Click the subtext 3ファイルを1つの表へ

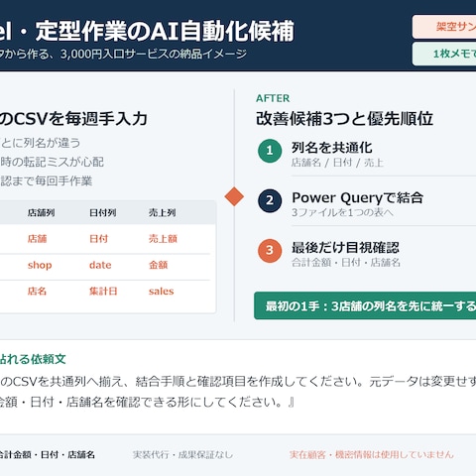[342, 212]
